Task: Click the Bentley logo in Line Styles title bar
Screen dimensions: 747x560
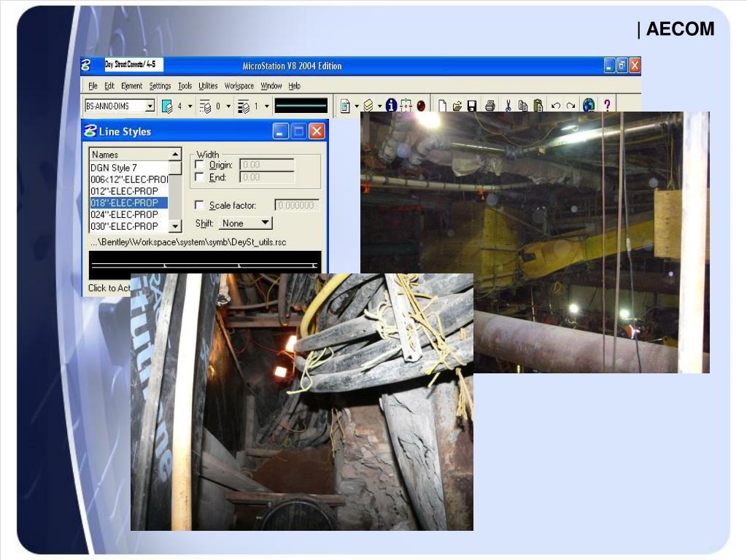Action: pyautogui.click(x=90, y=131)
